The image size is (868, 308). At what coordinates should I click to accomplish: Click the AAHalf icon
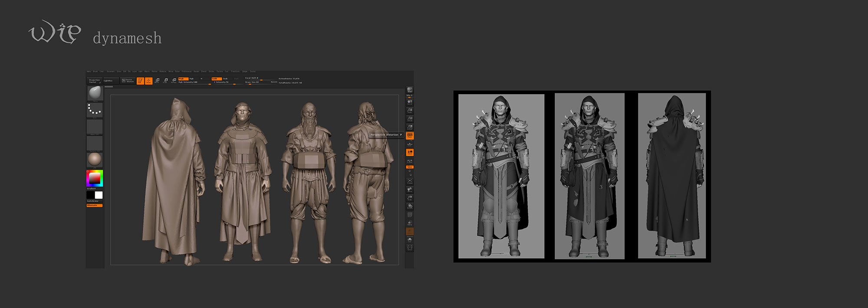pyautogui.click(x=410, y=127)
